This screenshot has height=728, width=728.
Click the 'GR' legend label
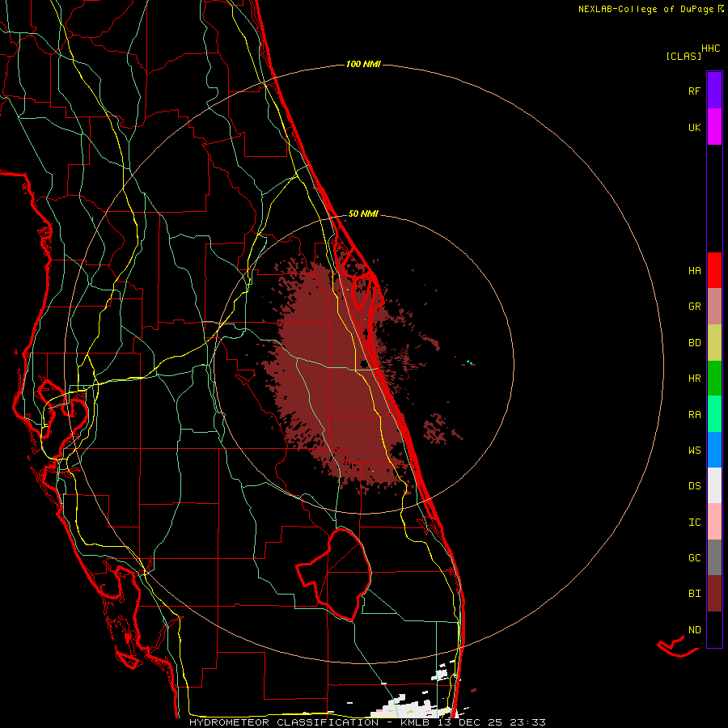tap(694, 307)
